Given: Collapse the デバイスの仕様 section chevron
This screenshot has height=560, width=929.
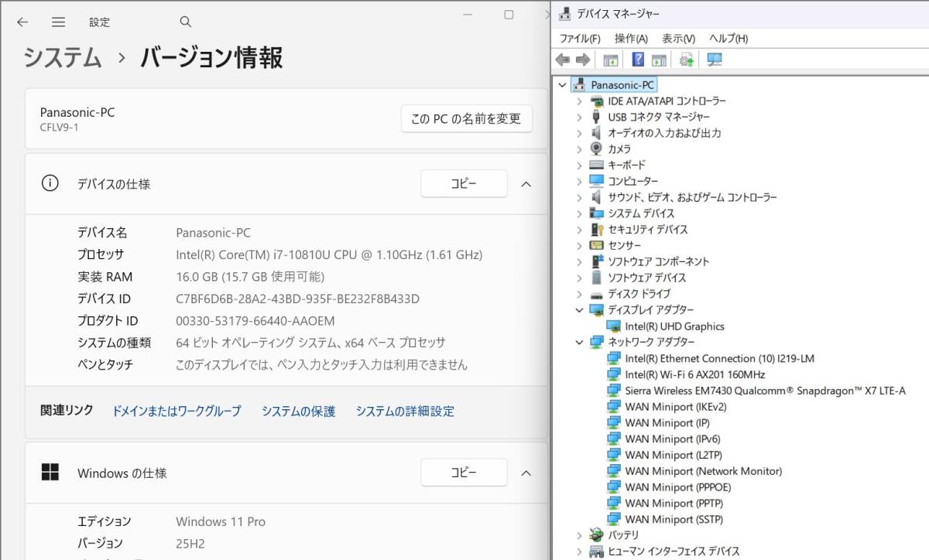Looking at the screenshot, I should 526,184.
